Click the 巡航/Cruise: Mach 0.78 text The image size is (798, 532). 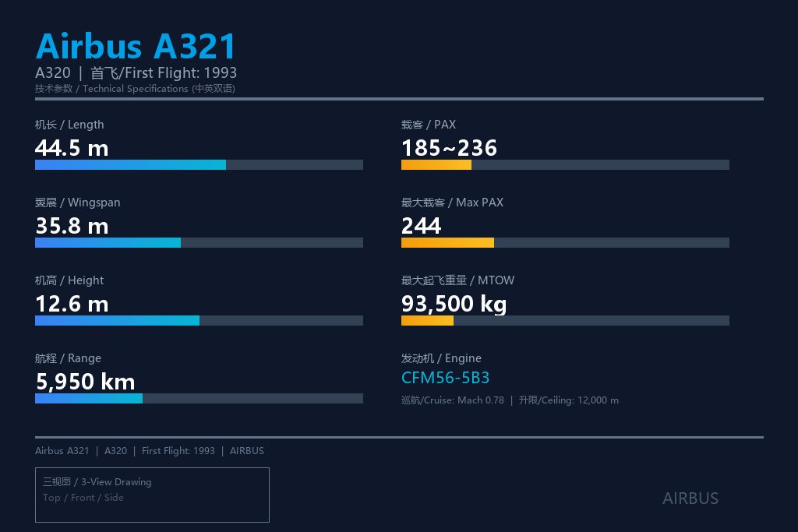pos(453,400)
